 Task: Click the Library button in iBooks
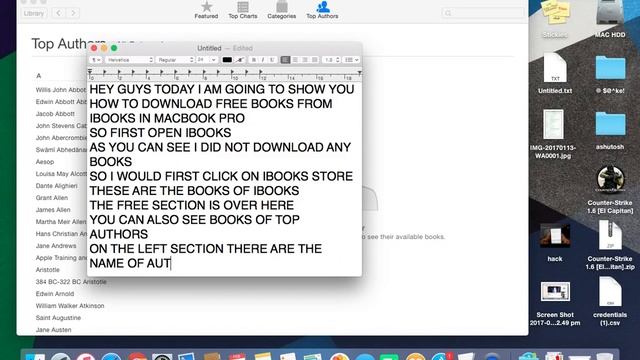[33, 13]
